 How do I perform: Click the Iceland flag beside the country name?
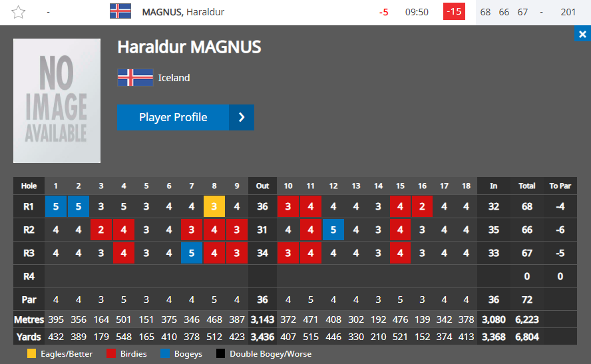pos(135,78)
